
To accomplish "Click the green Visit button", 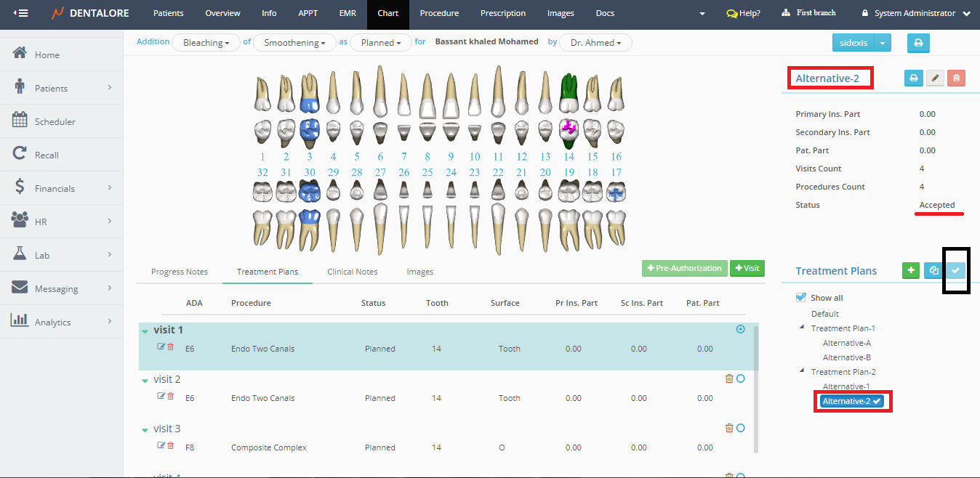I will (x=747, y=268).
